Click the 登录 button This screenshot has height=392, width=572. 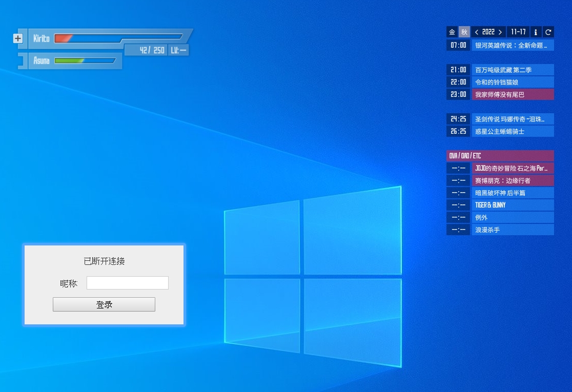tap(104, 304)
